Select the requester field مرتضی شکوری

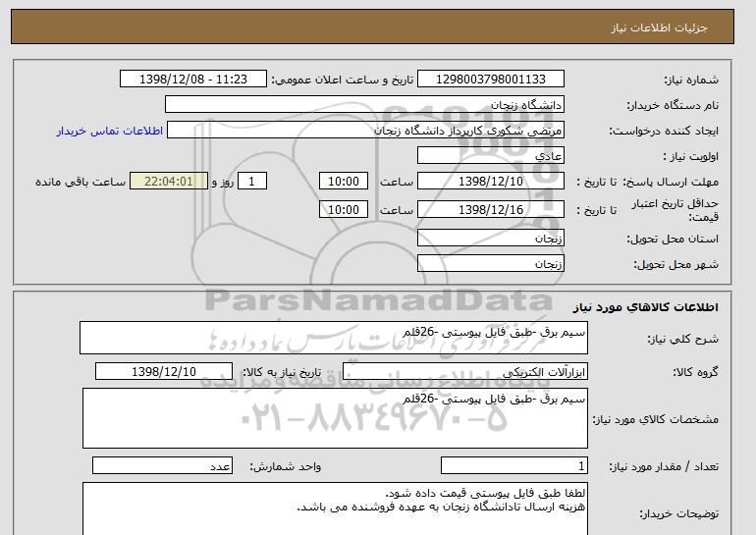365,131
